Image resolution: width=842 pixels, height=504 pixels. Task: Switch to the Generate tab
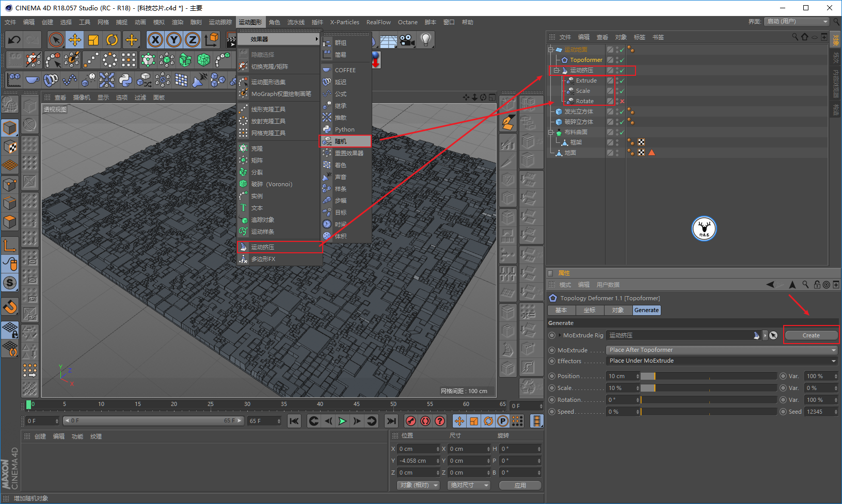coord(646,310)
